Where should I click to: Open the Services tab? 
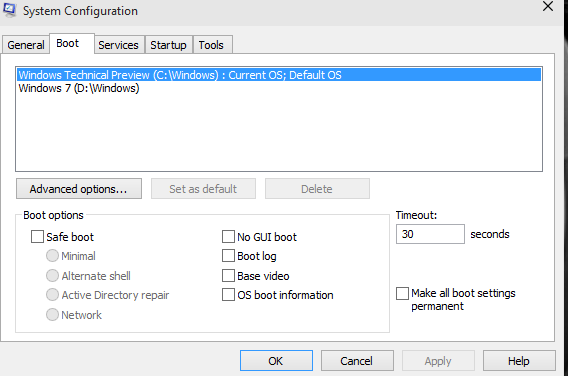(118, 45)
